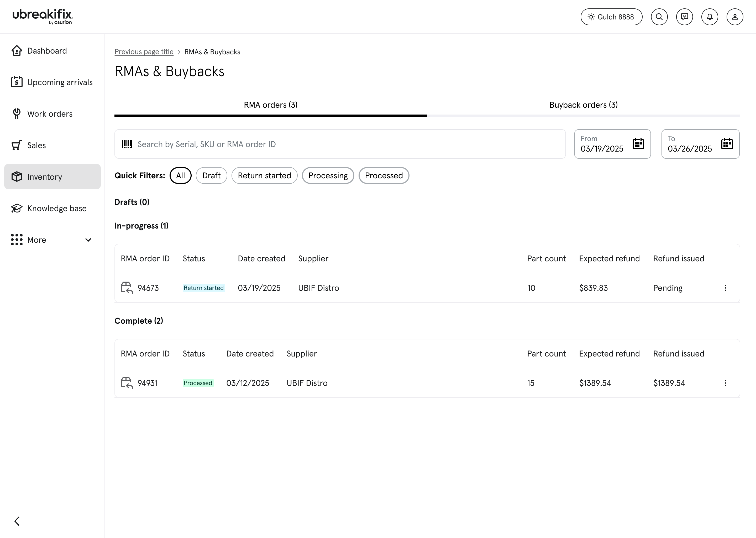
Task: Click the ubreakifix logo
Action: pyautogui.click(x=43, y=17)
